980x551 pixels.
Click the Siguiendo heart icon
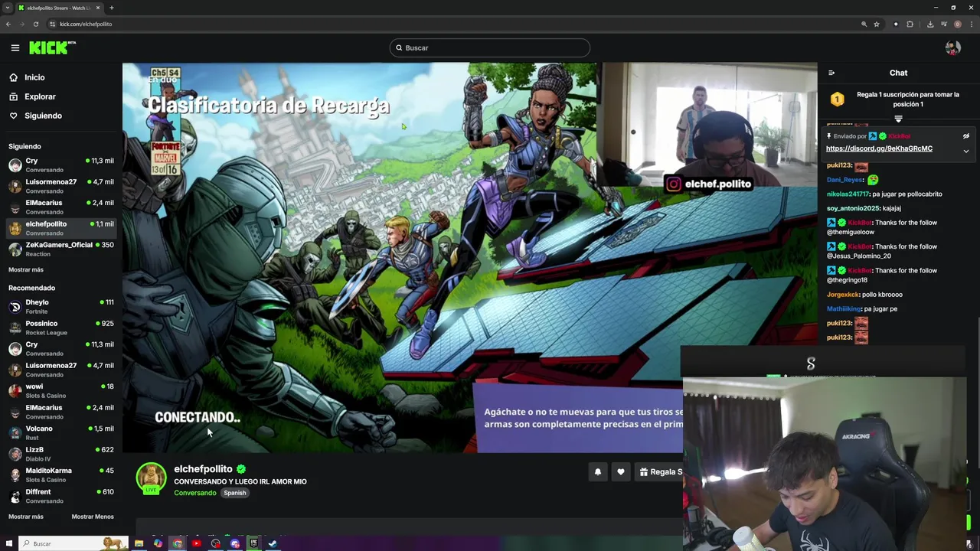pyautogui.click(x=14, y=116)
